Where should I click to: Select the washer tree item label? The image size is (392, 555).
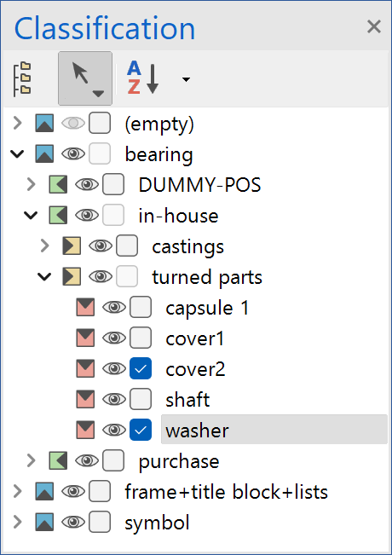point(197,431)
